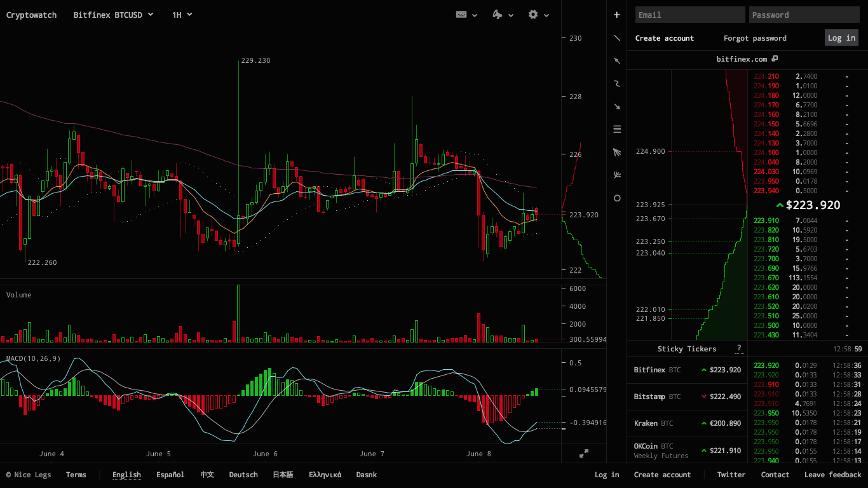Select the circle drawing tool
The width and height of the screenshot is (868, 488).
(x=616, y=198)
